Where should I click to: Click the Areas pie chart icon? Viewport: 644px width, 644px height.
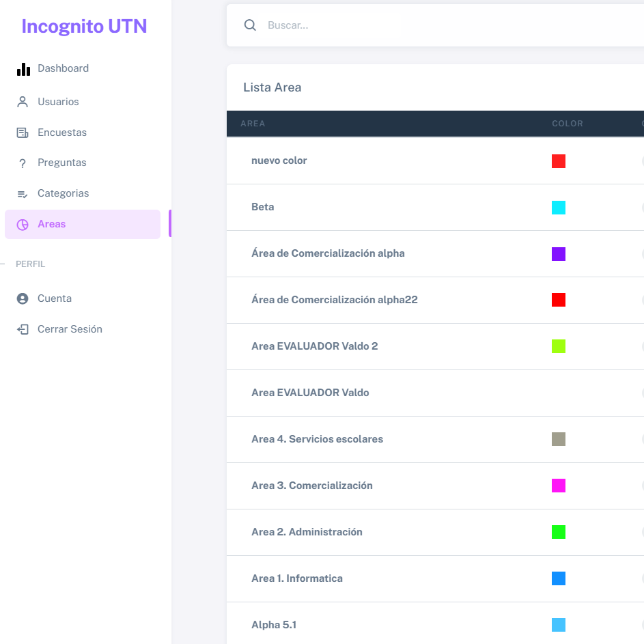pyautogui.click(x=23, y=225)
